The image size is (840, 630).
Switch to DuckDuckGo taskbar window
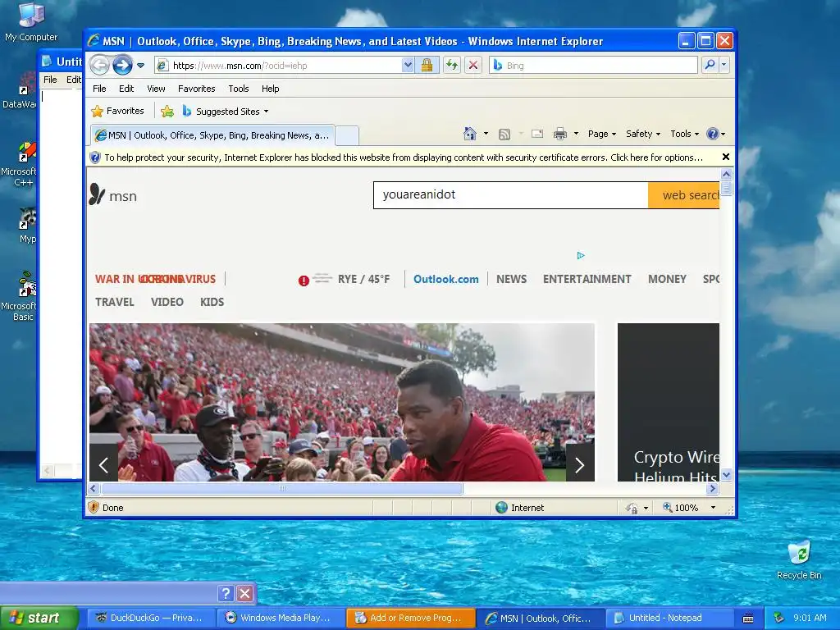[x=151, y=618]
